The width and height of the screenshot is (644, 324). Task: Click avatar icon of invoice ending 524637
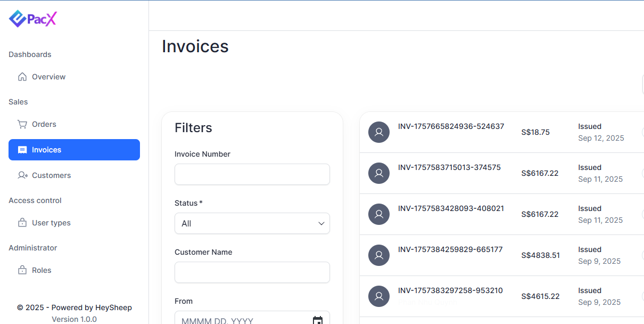click(379, 132)
